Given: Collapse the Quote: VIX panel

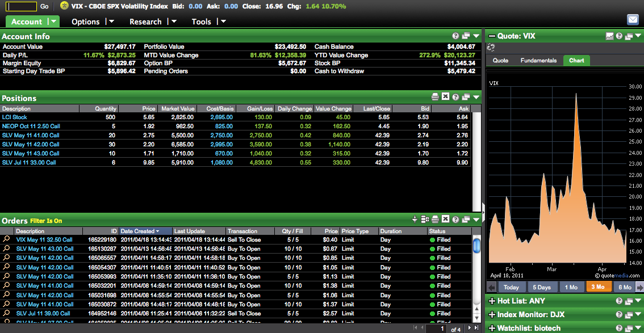Looking at the screenshot, I should point(491,36).
